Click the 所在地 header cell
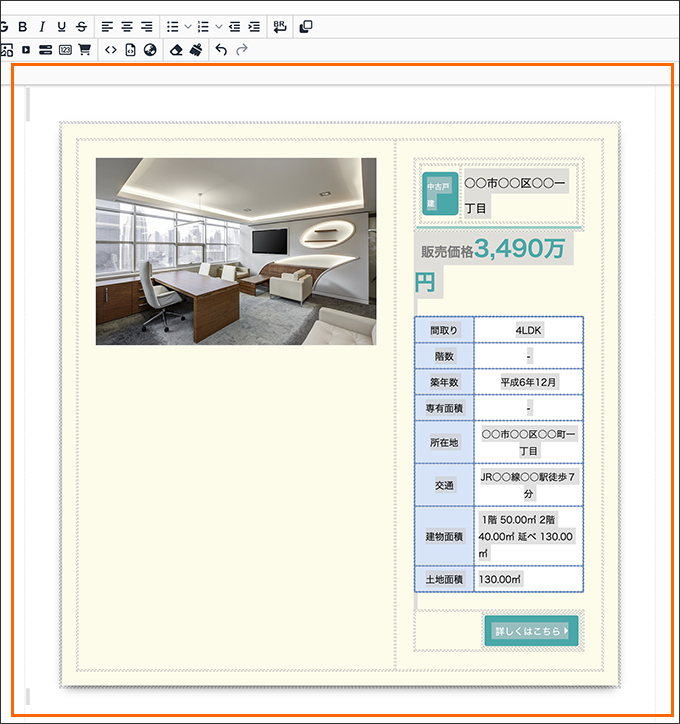Screen dimensions: 680x724 coord(444,442)
